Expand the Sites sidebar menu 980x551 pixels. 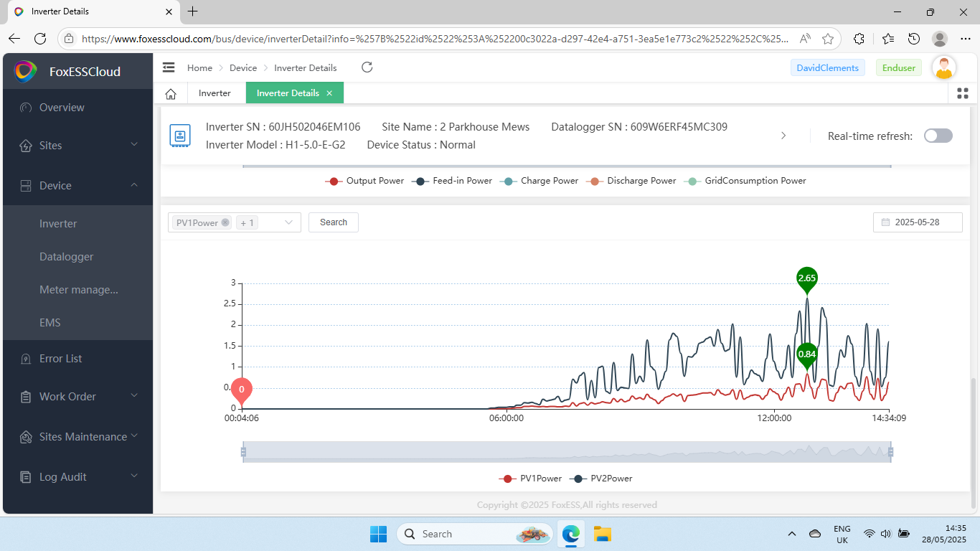point(77,146)
